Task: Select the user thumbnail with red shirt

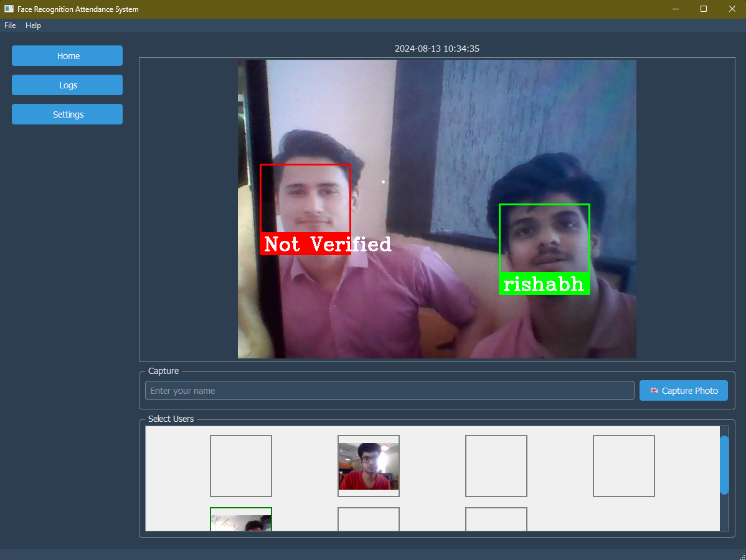Action: click(369, 466)
